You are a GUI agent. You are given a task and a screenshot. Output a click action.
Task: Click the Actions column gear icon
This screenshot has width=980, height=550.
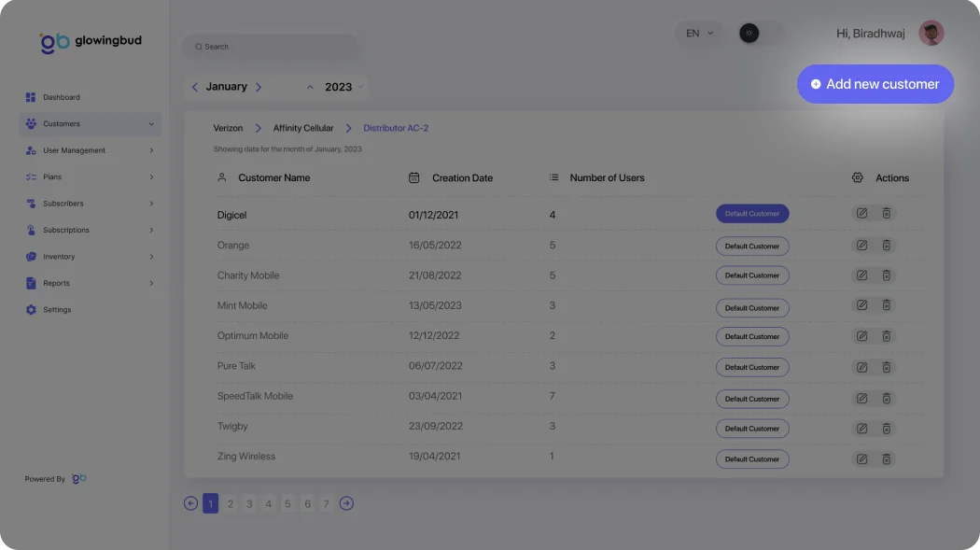pyautogui.click(x=858, y=177)
